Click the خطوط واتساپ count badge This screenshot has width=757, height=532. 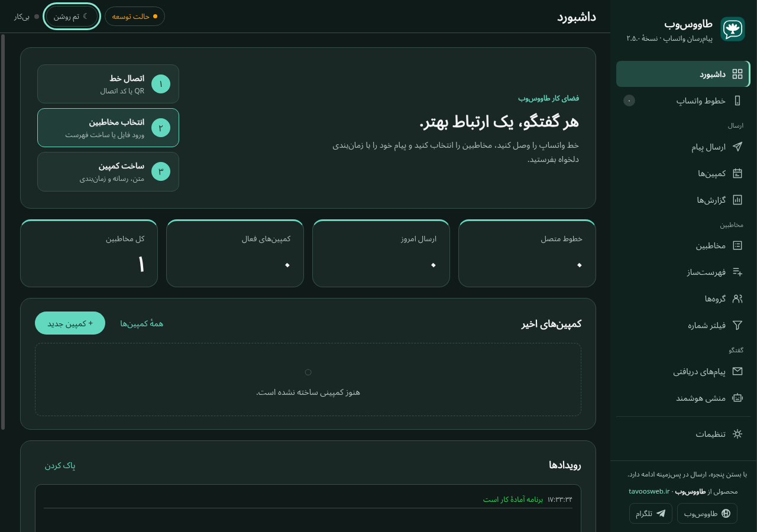click(629, 100)
